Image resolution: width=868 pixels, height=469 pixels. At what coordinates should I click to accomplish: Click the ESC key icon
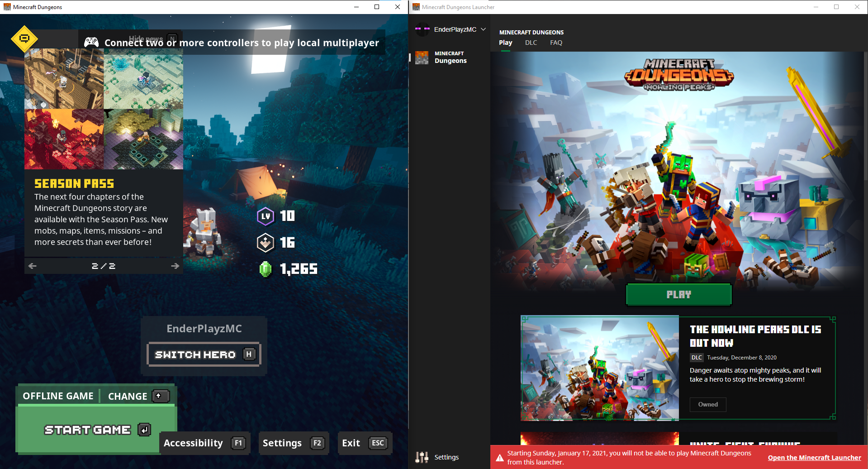(x=378, y=443)
